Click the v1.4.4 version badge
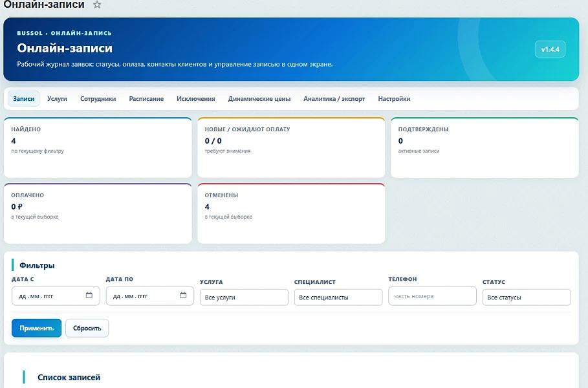The image size is (588, 388). (x=550, y=49)
